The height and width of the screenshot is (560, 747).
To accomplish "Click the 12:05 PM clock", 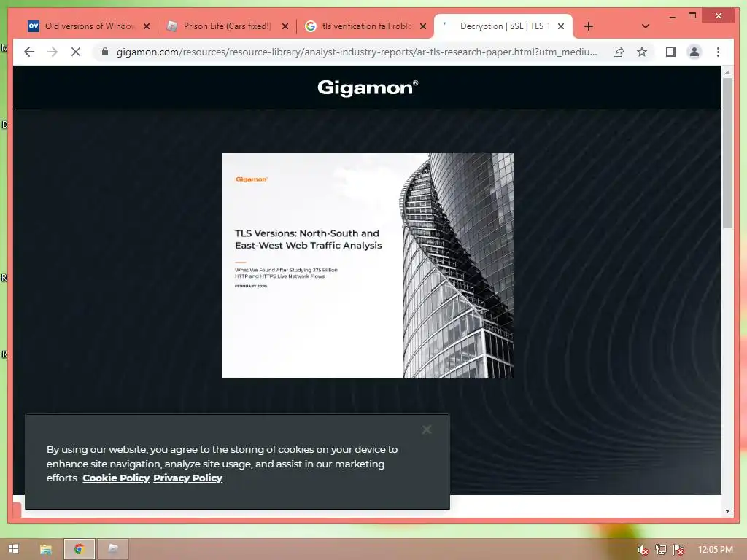I will pos(715,550).
